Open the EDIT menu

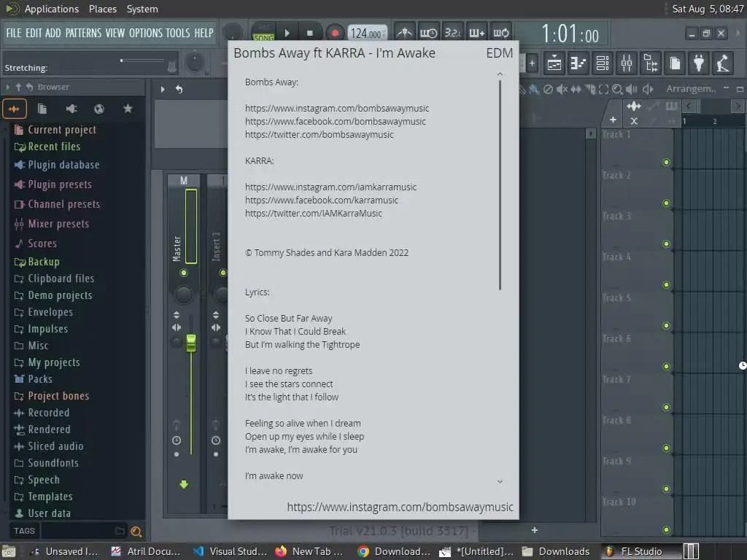pos(34,33)
